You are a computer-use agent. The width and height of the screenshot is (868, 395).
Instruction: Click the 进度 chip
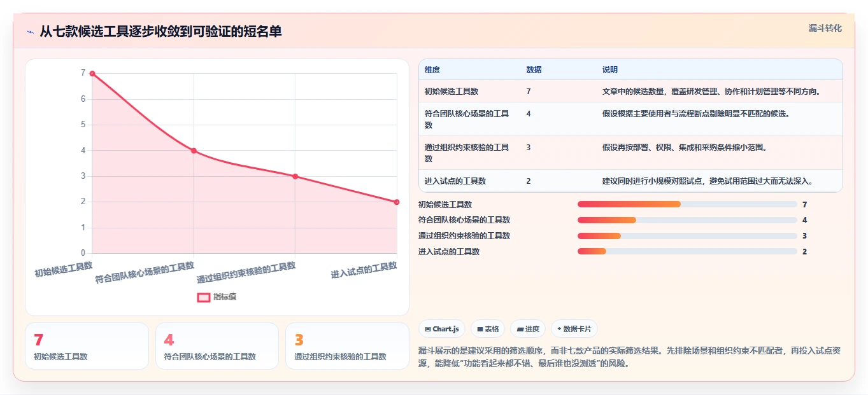click(x=528, y=329)
